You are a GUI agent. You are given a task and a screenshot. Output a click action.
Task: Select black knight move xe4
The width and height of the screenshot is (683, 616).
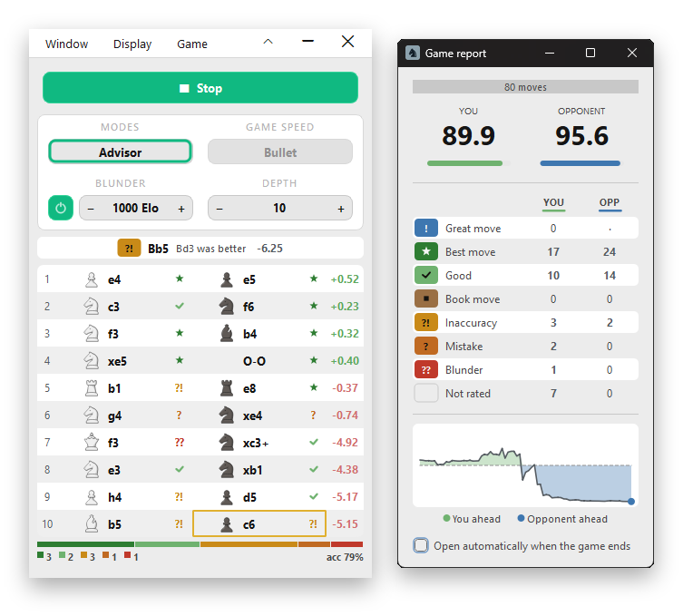[253, 416]
